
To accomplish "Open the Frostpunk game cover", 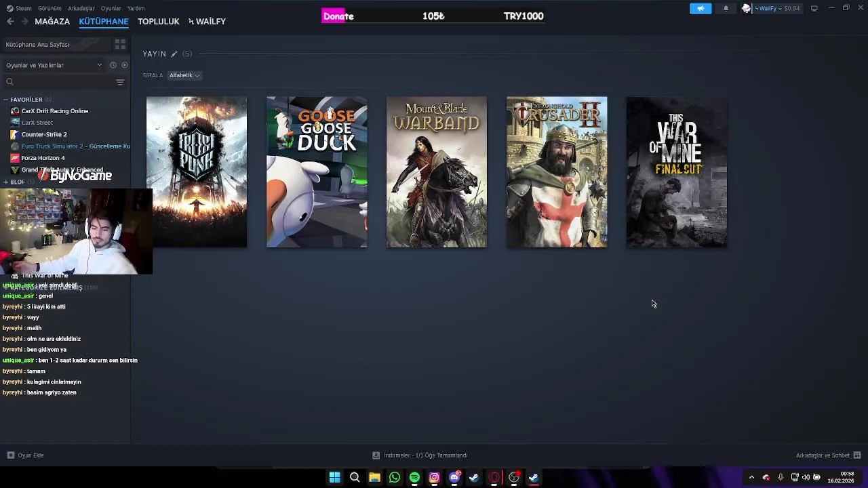I will point(197,172).
